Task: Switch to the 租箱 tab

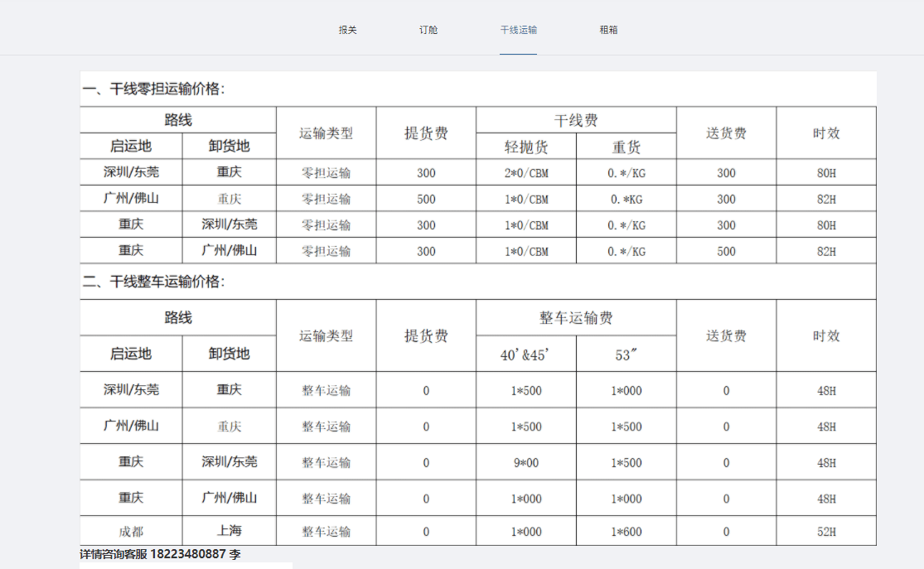Action: tap(611, 29)
